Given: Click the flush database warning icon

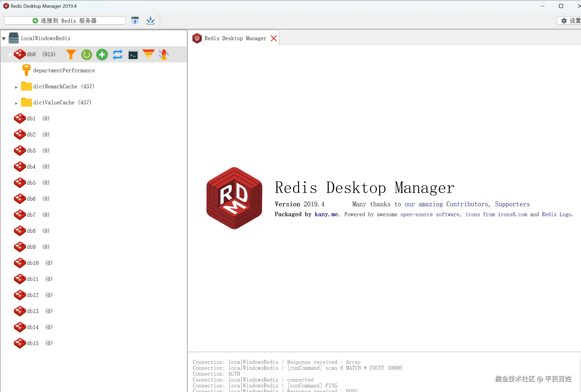Looking at the screenshot, I should pyautogui.click(x=164, y=55).
